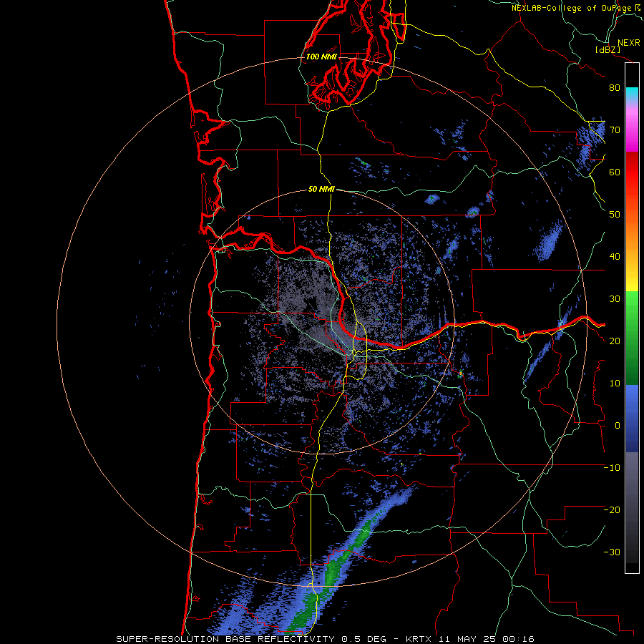The height and width of the screenshot is (644, 644).
Task: Click the dBZ unit label
Action: coord(608,50)
